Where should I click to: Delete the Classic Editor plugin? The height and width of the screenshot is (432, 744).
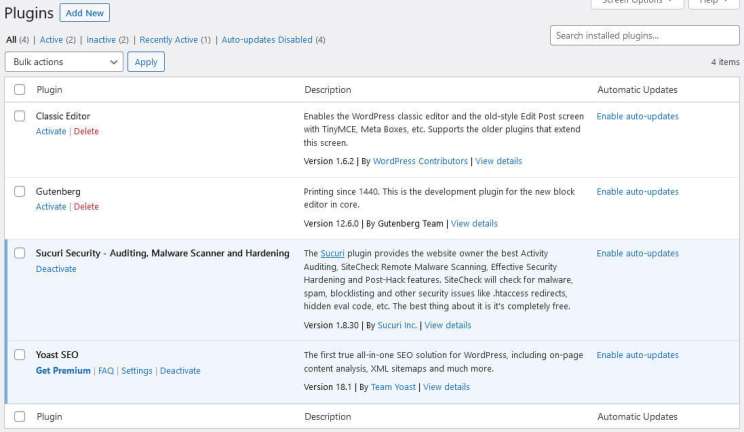point(86,131)
